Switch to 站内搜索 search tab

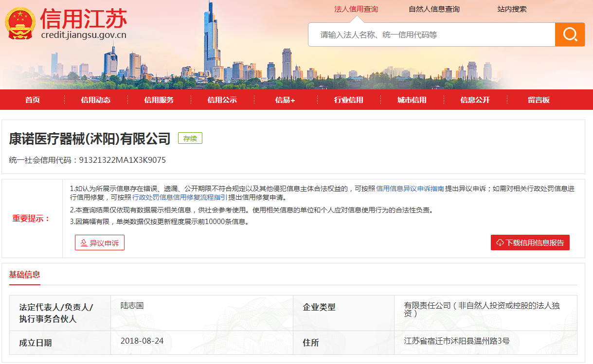click(512, 9)
